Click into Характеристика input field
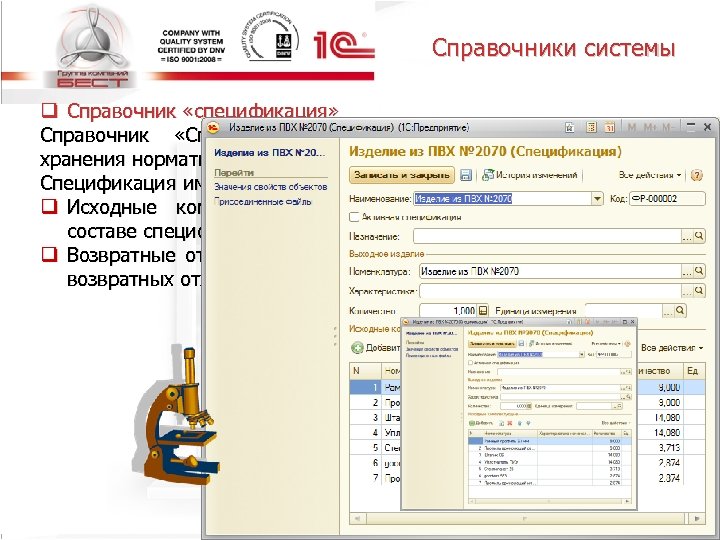The height and width of the screenshot is (540, 720). pyautogui.click(x=550, y=291)
